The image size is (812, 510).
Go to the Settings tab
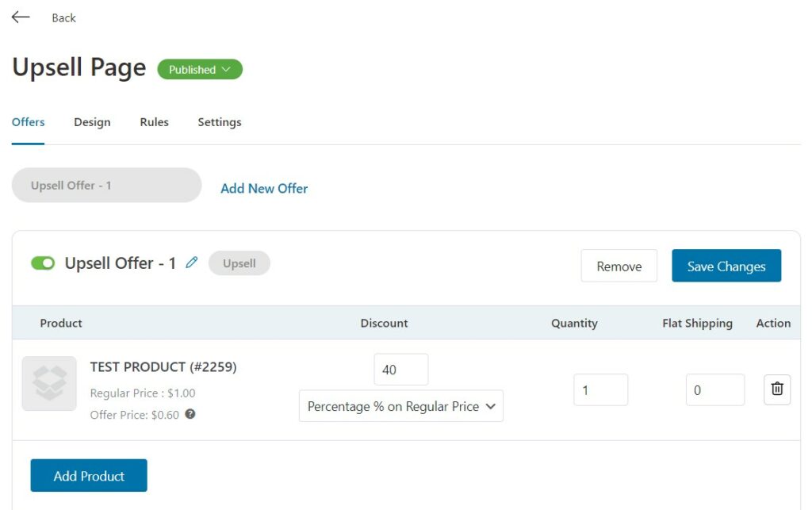[220, 122]
